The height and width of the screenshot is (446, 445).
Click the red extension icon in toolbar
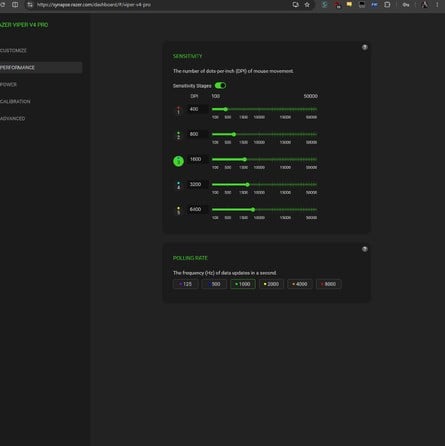337,5
